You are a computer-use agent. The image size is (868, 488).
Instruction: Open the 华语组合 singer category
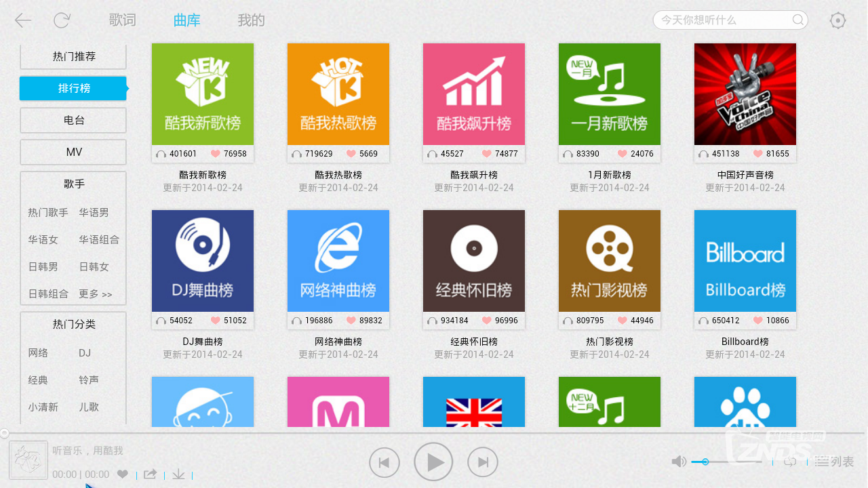click(x=99, y=240)
